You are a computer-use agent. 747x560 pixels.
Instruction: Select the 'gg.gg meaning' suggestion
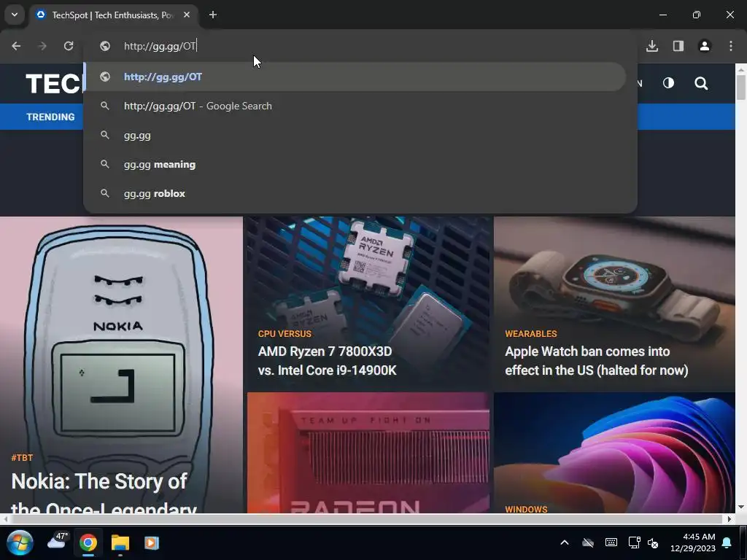point(355,164)
